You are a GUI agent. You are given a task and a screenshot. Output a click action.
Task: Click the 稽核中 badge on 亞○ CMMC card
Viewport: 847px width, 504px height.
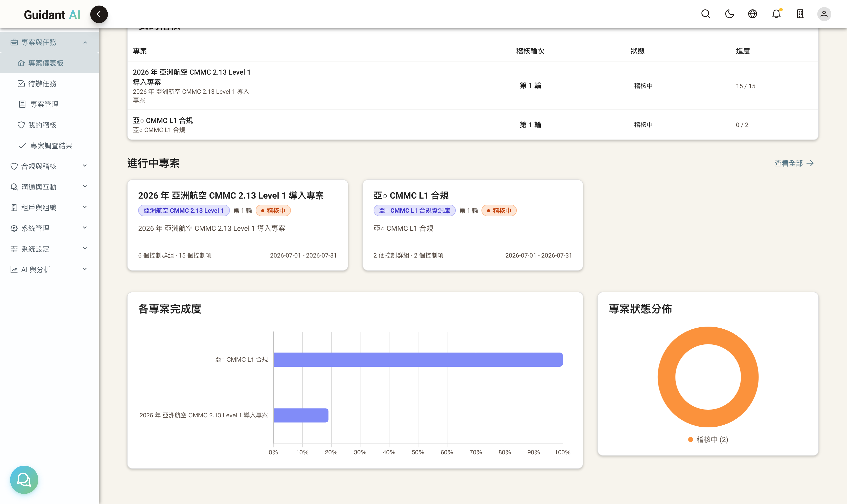(499, 211)
